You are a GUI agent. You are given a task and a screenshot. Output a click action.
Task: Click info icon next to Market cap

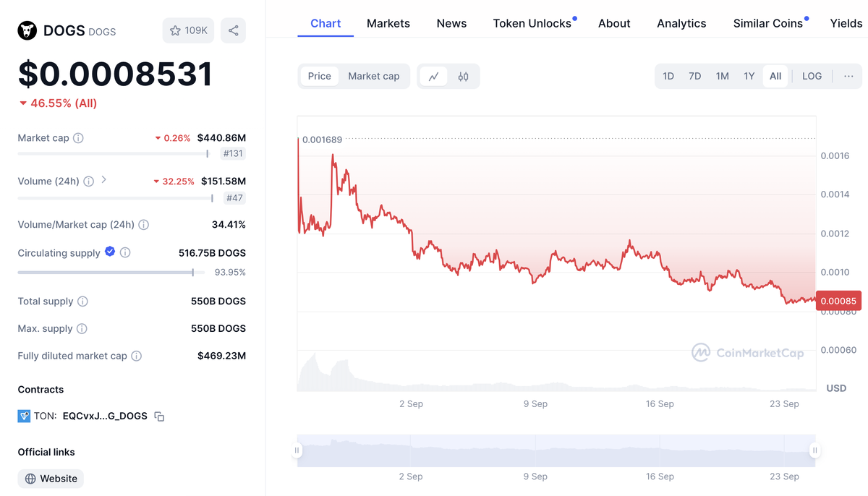(78, 138)
